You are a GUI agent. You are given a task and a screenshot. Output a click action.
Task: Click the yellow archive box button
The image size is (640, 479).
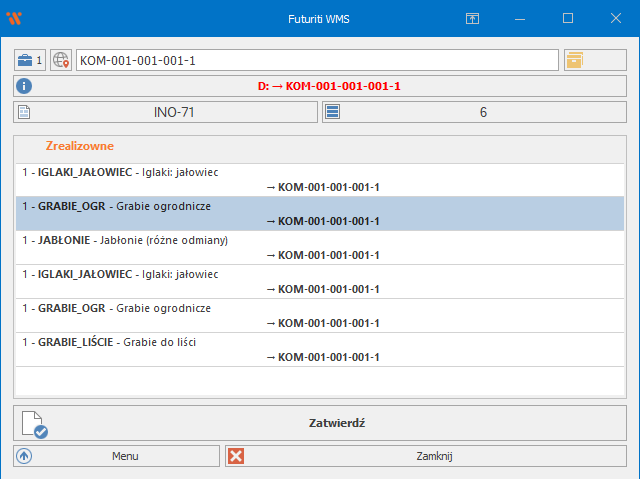(x=574, y=60)
